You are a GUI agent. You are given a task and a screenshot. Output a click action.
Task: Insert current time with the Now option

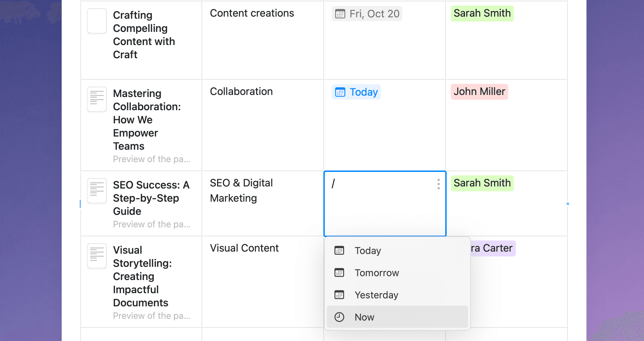[364, 317]
